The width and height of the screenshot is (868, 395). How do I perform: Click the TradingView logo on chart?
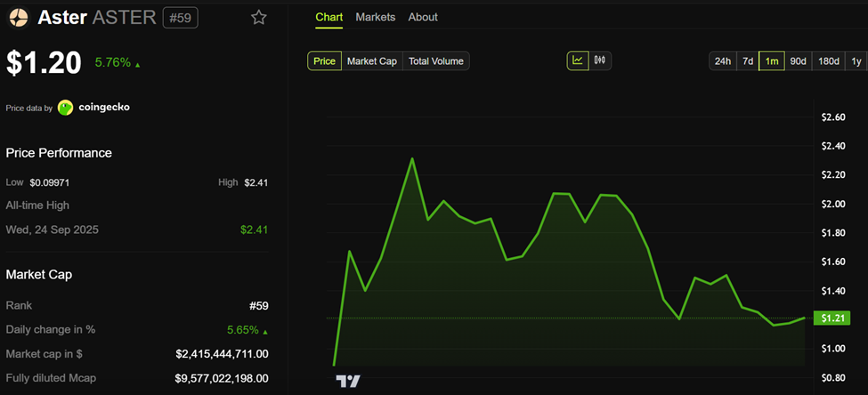click(x=348, y=381)
